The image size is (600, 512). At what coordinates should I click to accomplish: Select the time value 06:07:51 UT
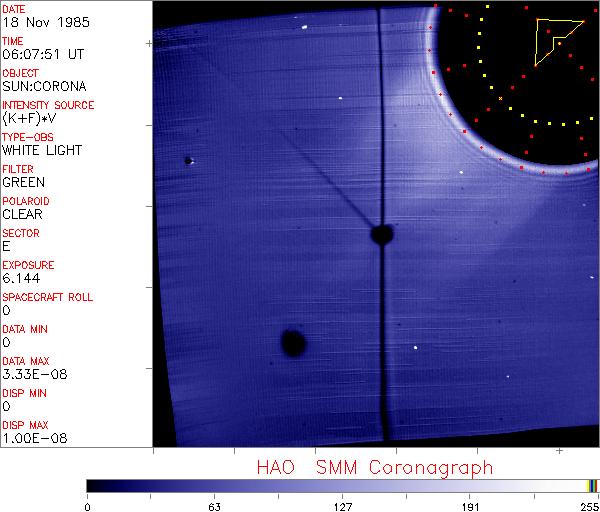[41, 55]
